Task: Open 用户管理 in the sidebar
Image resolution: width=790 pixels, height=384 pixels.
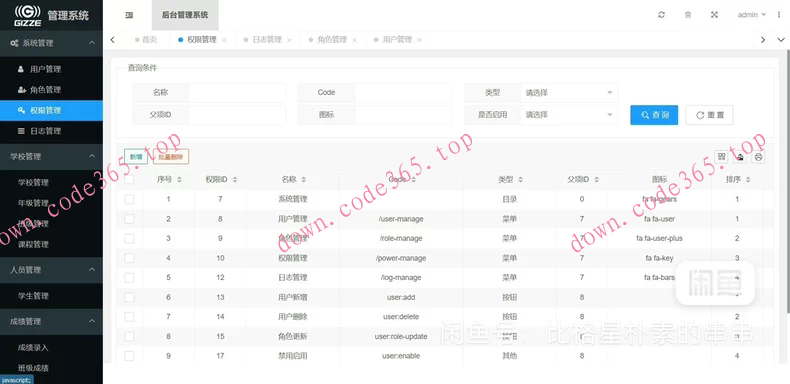Action: (51, 69)
